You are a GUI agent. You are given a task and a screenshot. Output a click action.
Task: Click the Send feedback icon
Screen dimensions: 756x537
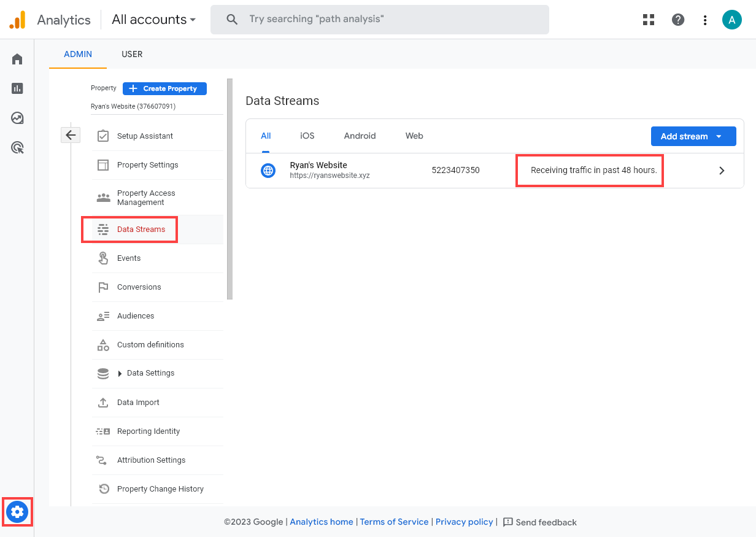(508, 522)
